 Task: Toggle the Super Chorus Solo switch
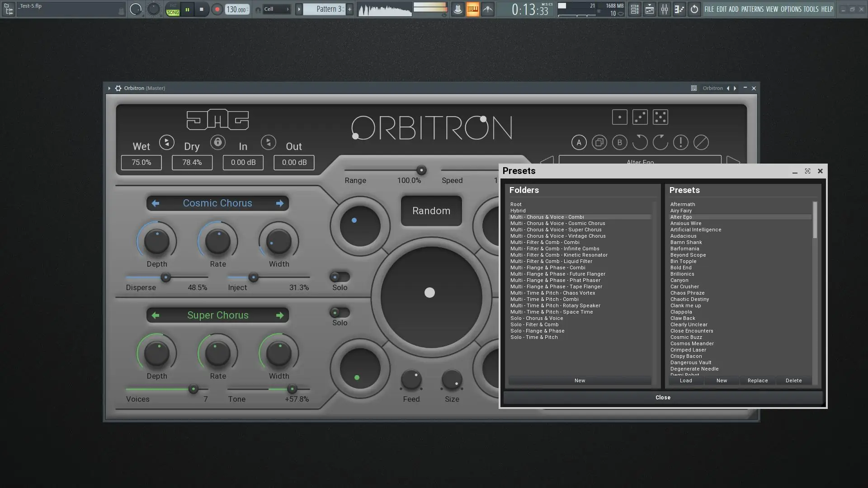340,312
